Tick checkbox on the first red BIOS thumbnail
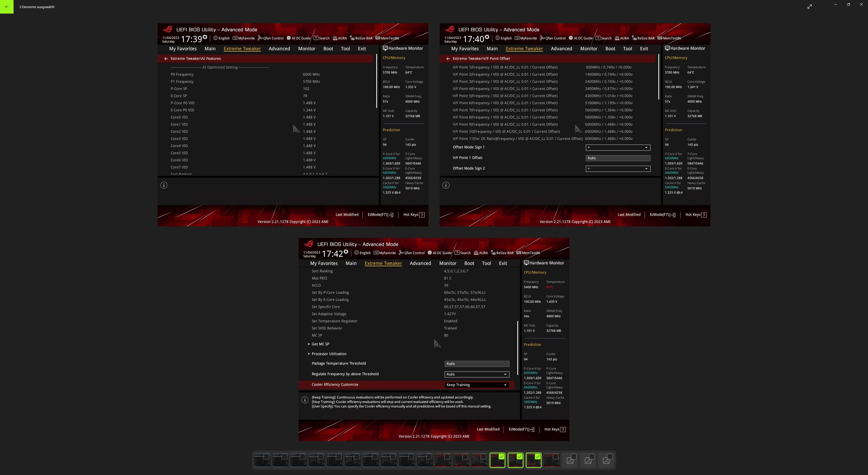868x475 pixels. [x=447, y=456]
